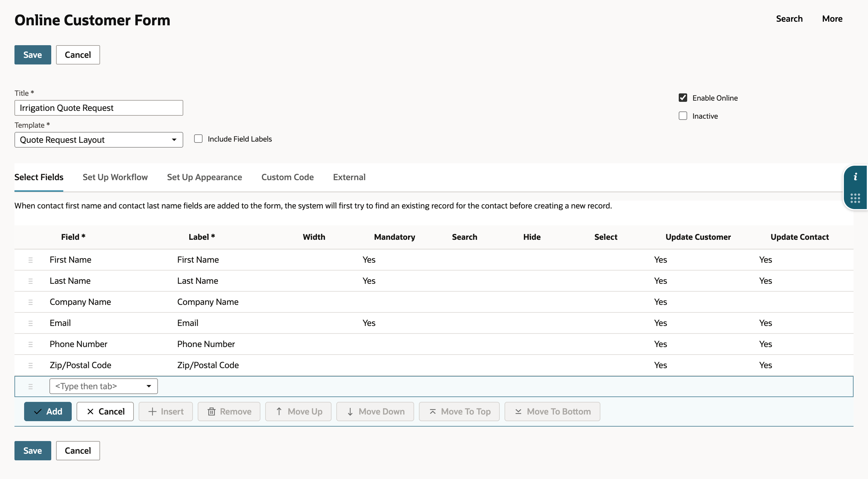Click the Add button in the field list
Viewport: 868px width, 479px height.
[48, 412]
